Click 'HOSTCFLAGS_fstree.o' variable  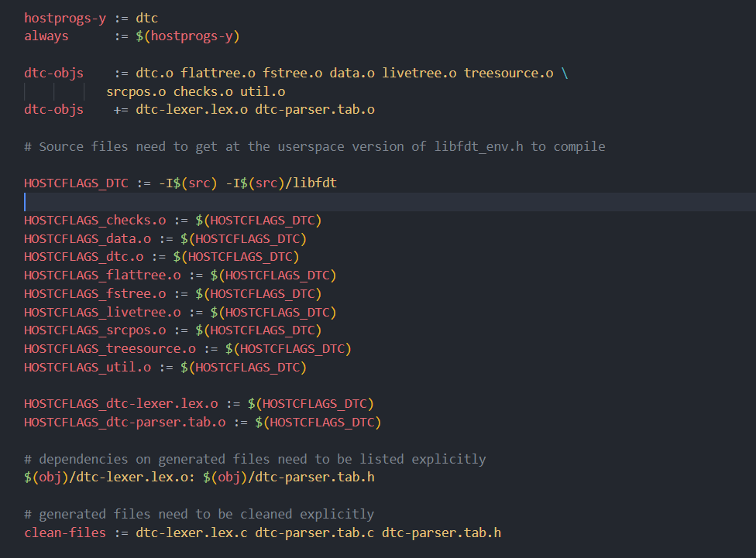[x=95, y=293]
